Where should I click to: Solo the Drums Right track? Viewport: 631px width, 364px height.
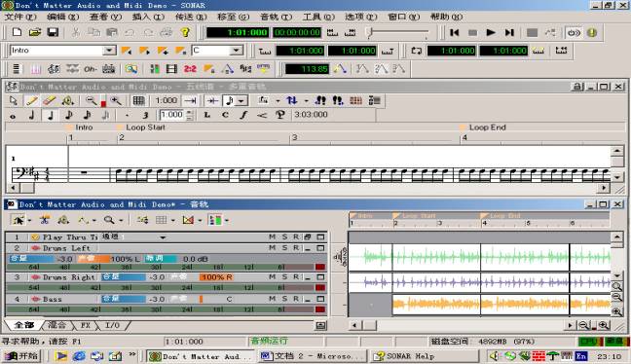[x=284, y=277]
